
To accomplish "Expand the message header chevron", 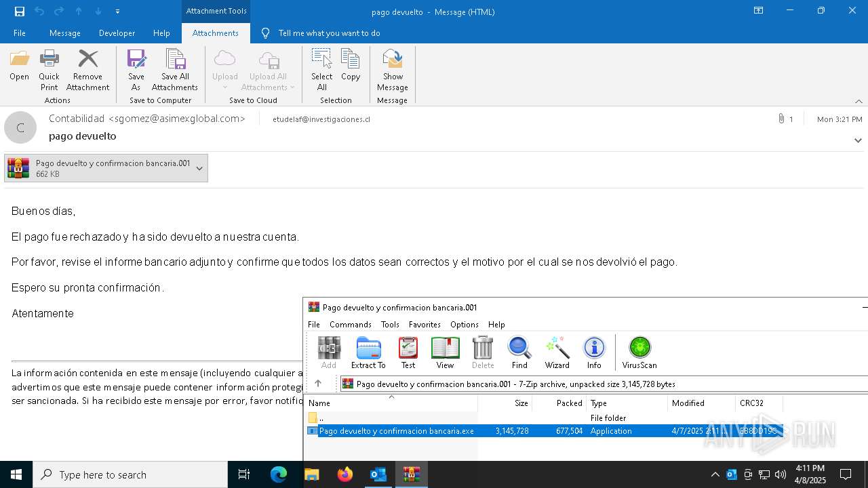I will tap(858, 140).
